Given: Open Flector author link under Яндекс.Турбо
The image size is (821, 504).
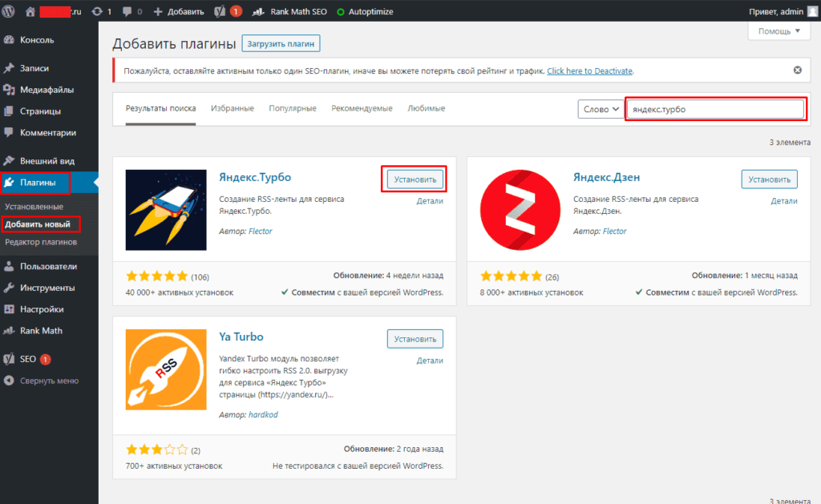Looking at the screenshot, I should 261,231.
